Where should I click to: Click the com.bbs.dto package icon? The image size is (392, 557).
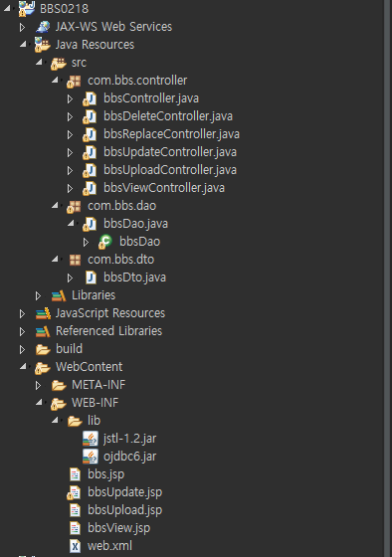point(75,260)
